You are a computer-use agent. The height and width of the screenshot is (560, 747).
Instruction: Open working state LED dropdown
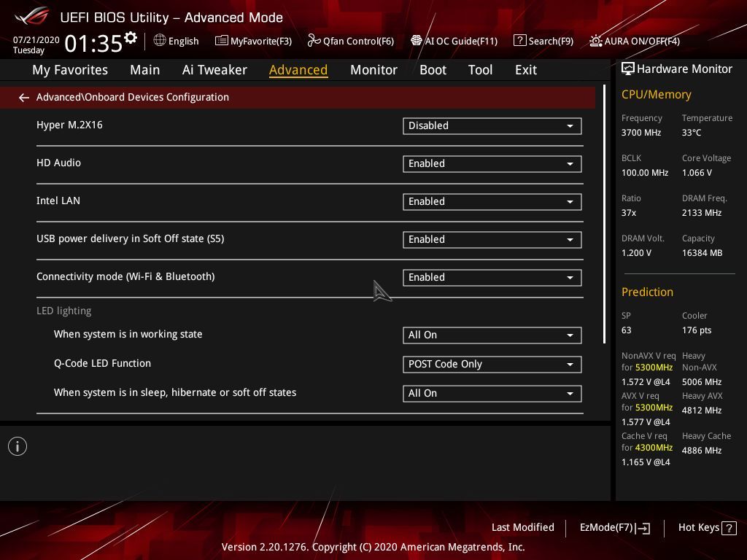point(492,335)
